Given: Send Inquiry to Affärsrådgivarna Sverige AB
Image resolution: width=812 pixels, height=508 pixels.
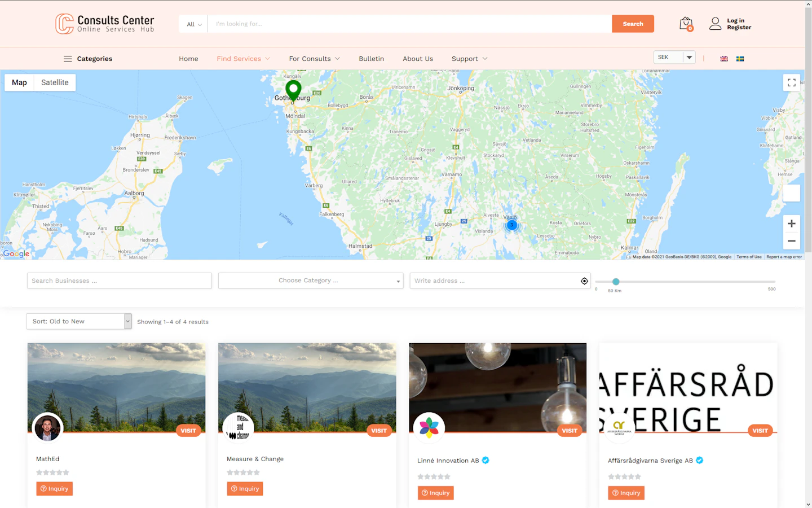Looking at the screenshot, I should (x=626, y=493).
